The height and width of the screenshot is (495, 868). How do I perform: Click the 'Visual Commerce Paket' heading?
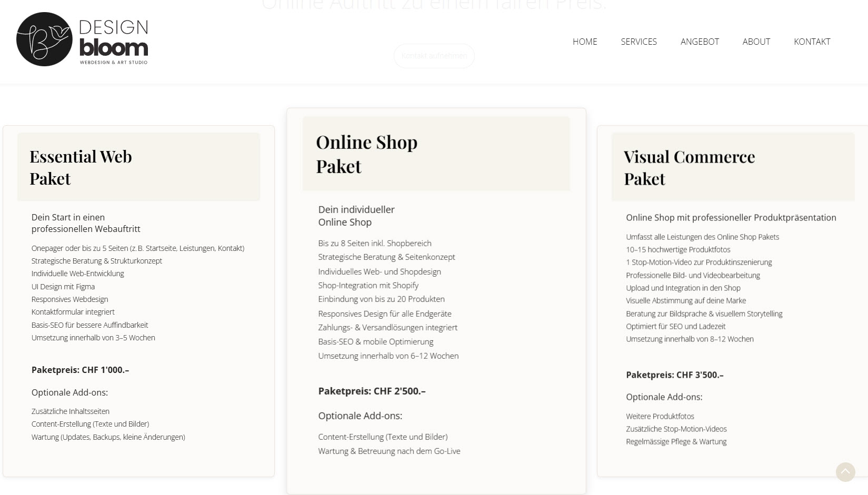(689, 167)
